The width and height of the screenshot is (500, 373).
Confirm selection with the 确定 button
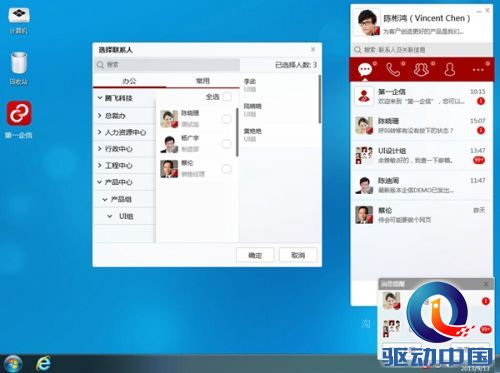(255, 255)
